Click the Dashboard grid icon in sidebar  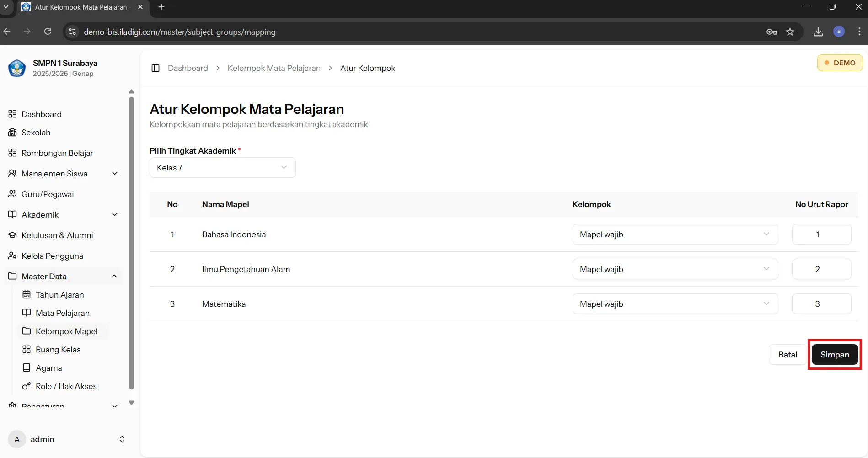(x=12, y=114)
